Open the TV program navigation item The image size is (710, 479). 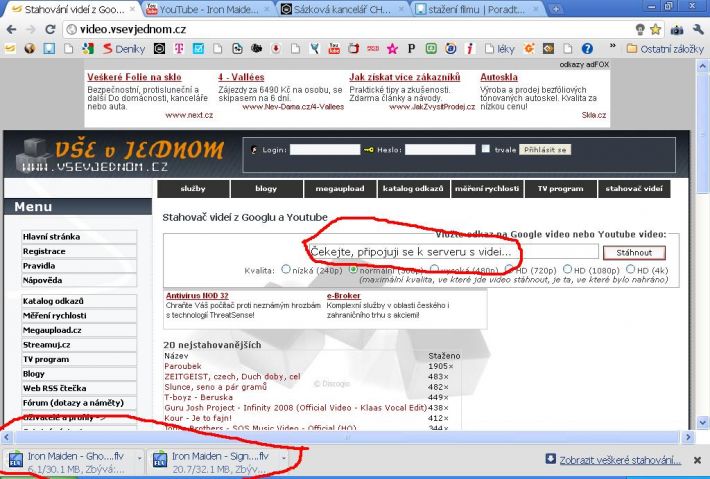point(561,189)
